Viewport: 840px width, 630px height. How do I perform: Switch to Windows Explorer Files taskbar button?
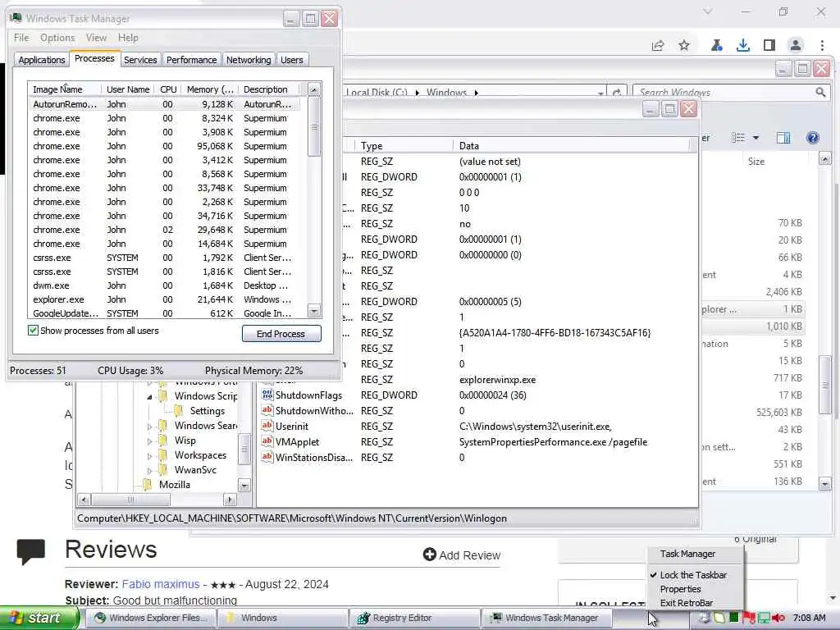click(x=151, y=618)
